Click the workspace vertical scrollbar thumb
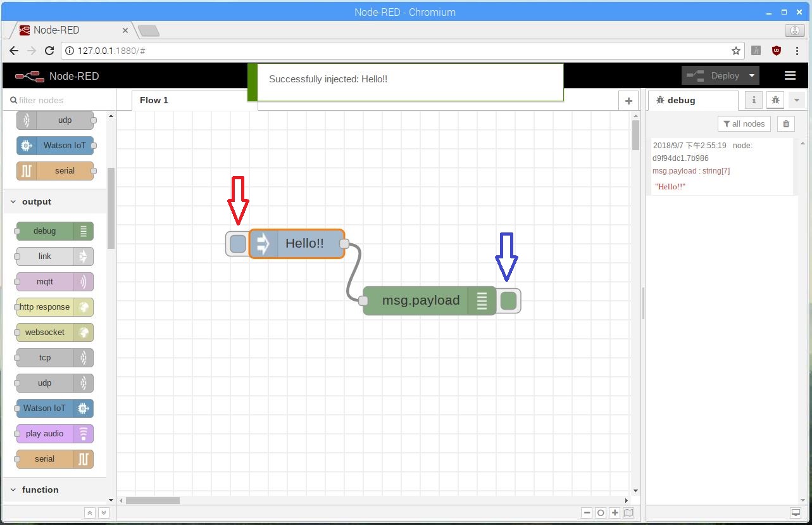 pyautogui.click(x=636, y=135)
